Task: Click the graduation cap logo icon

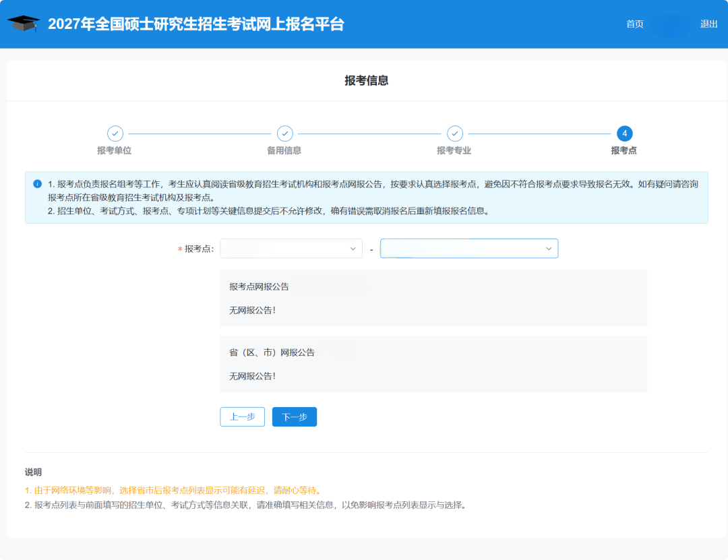Action: [x=23, y=24]
